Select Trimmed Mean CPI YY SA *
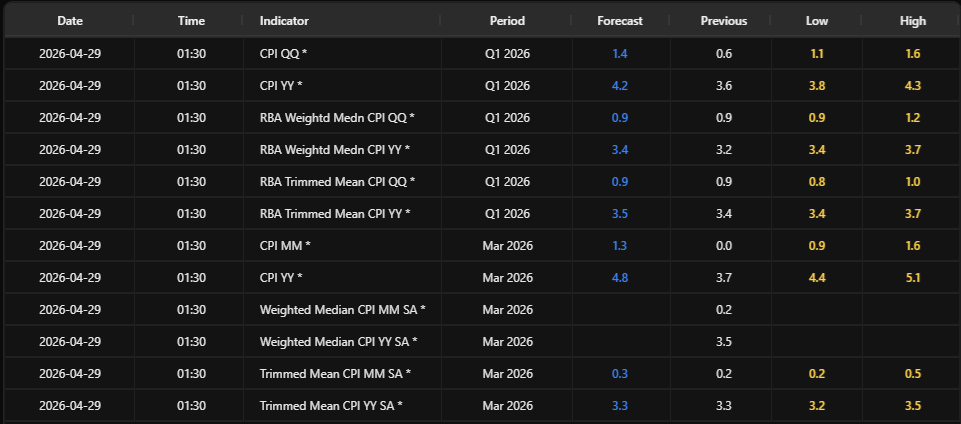This screenshot has height=424, width=961. click(332, 406)
